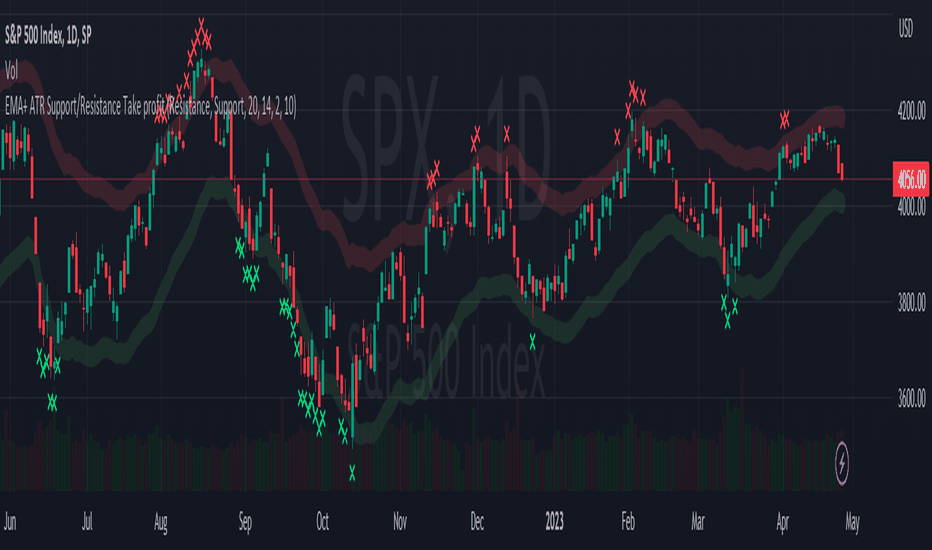
Task: Select the Vol indicator legend
Action: [x=11, y=71]
